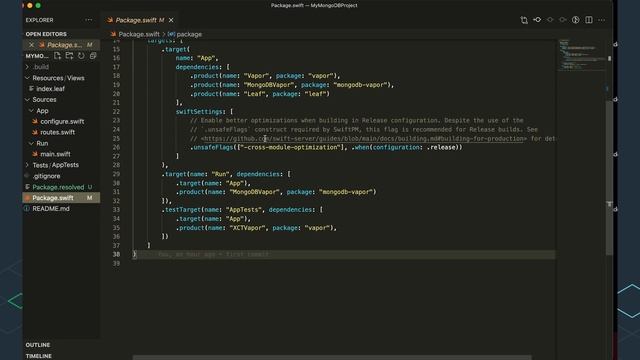The image size is (640, 360).
Task: Click the middle diamond change icon
Action: click(x=550, y=20)
